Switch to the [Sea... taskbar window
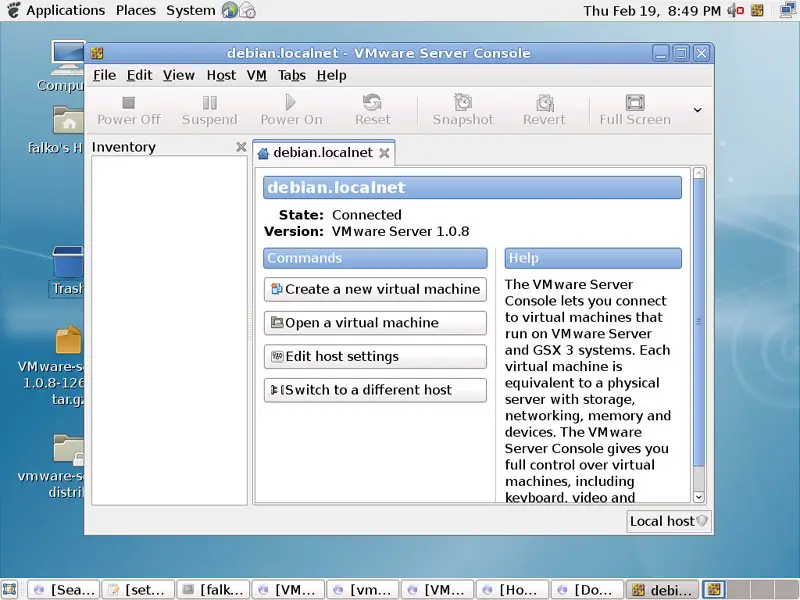The image size is (800, 600). (63, 590)
